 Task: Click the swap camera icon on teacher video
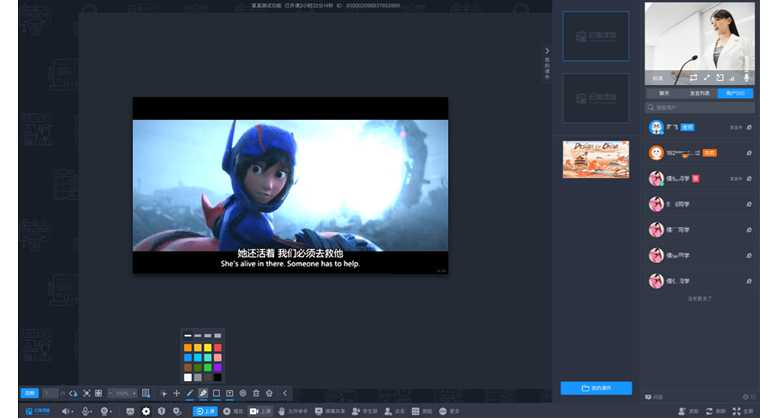(x=693, y=78)
